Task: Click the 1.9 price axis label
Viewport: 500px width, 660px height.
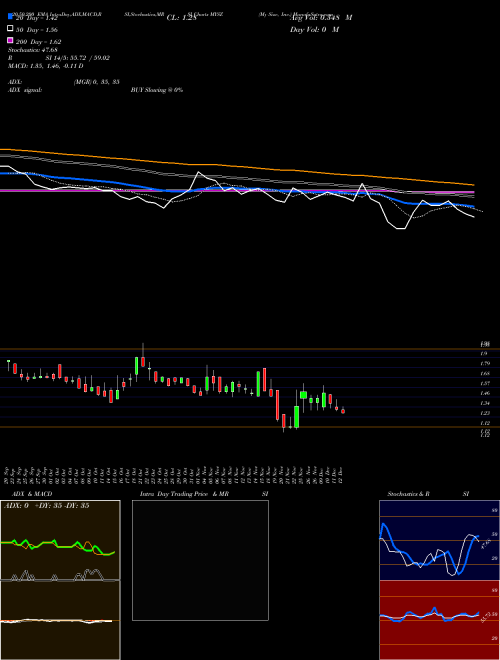Action: click(484, 354)
